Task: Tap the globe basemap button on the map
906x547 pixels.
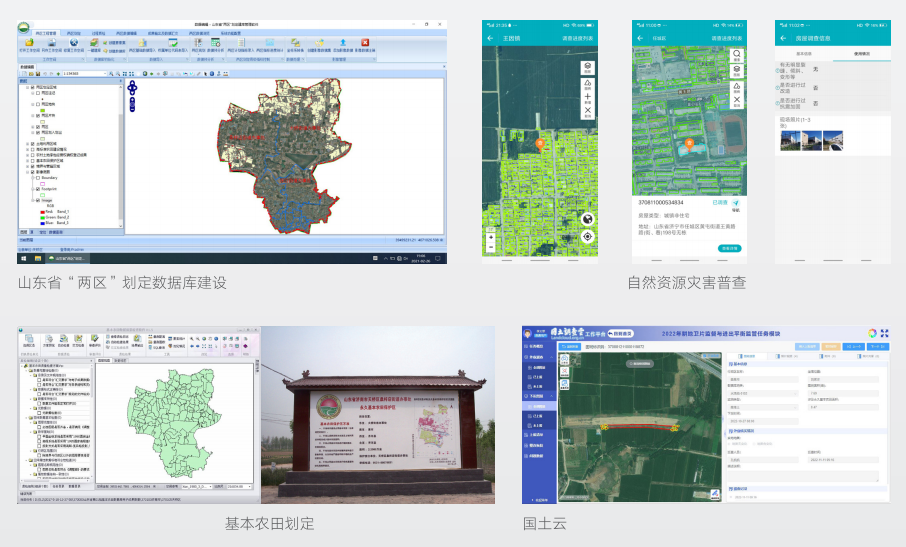Action: coord(588,217)
